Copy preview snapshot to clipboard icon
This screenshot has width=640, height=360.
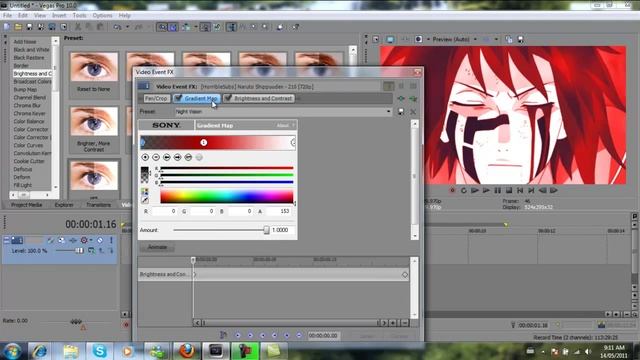click(509, 40)
